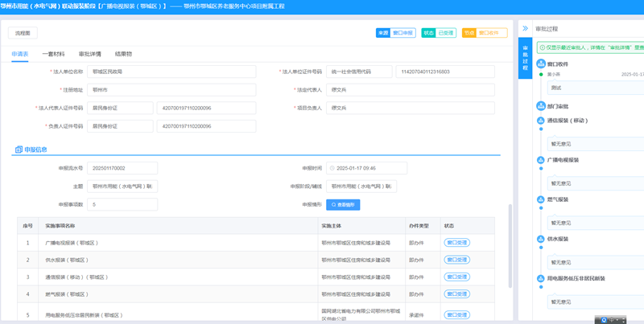644x324 pixels.
Task: Click the 广播电视报装 timeline node icon
Action: [541, 160]
